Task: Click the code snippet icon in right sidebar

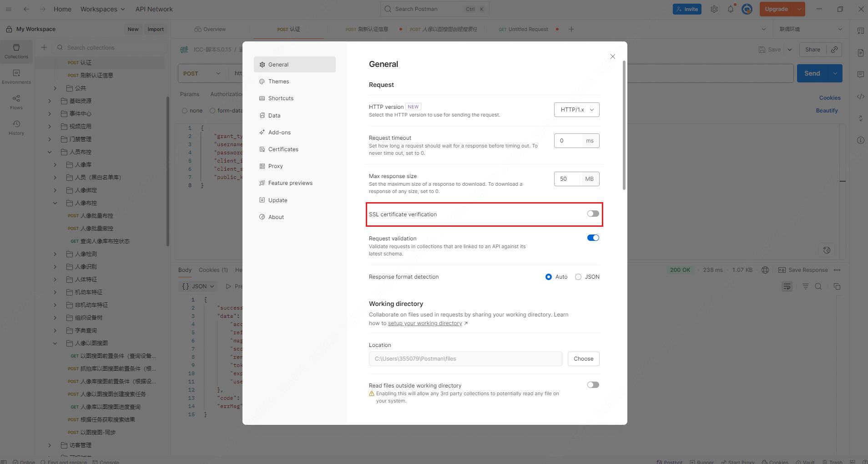Action: pyautogui.click(x=860, y=97)
